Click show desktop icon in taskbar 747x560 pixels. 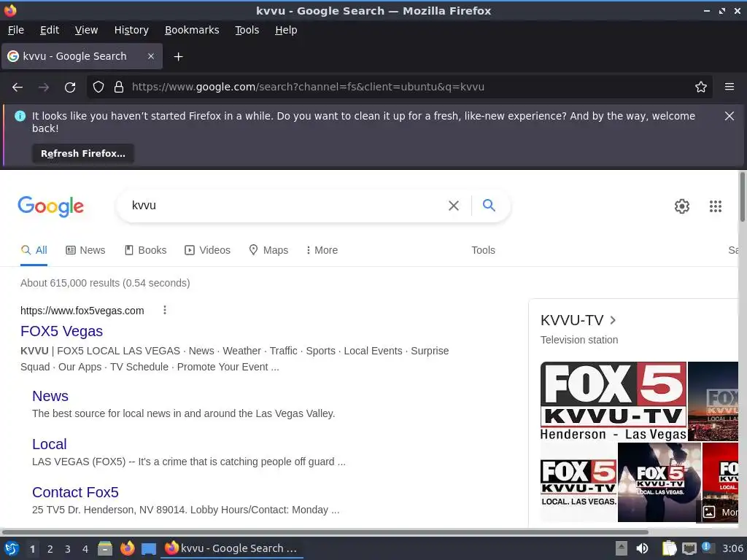pos(149,549)
